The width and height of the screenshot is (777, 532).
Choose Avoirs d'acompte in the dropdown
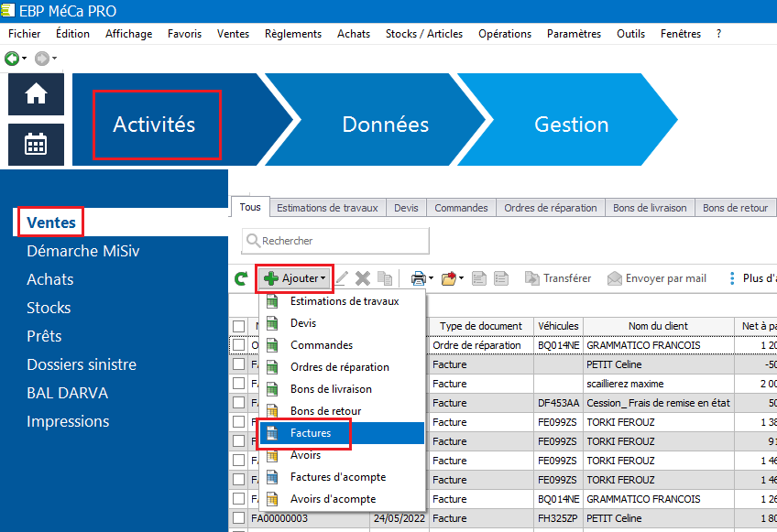tap(342, 499)
